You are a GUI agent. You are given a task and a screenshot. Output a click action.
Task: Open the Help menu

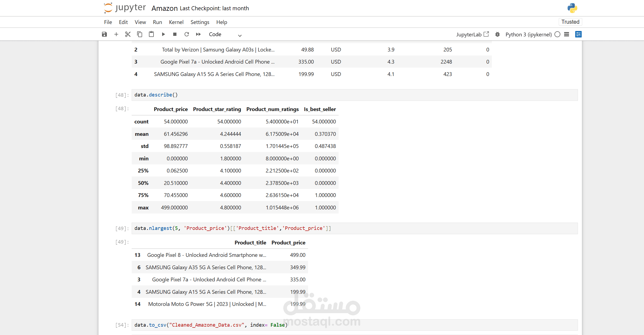(x=222, y=22)
